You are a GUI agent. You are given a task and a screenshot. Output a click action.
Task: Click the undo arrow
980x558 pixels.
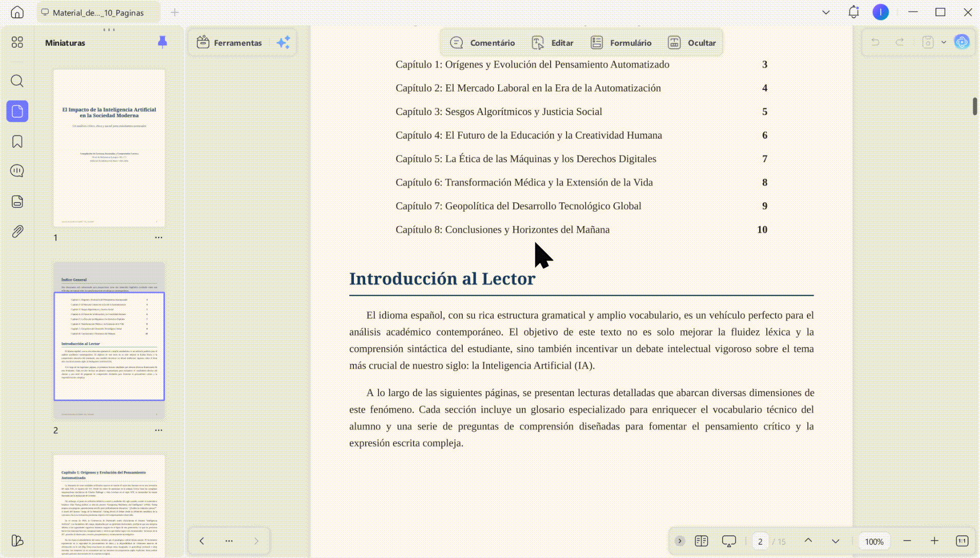click(x=875, y=42)
